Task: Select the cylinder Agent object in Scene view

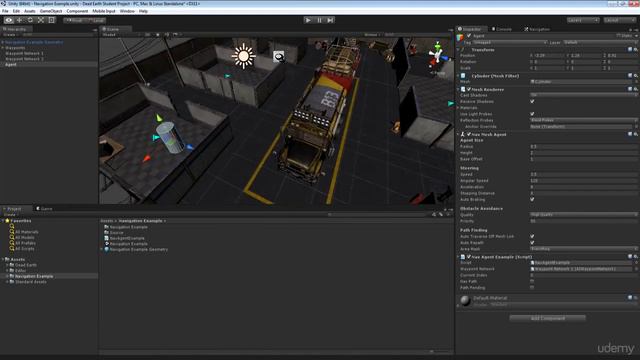Action: click(171, 138)
